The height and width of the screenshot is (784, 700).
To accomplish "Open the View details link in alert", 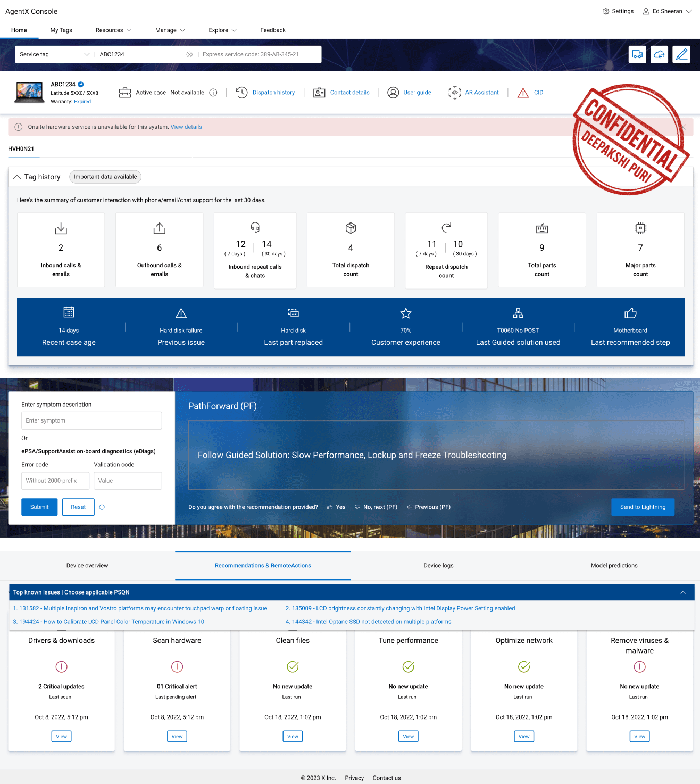I will 186,127.
